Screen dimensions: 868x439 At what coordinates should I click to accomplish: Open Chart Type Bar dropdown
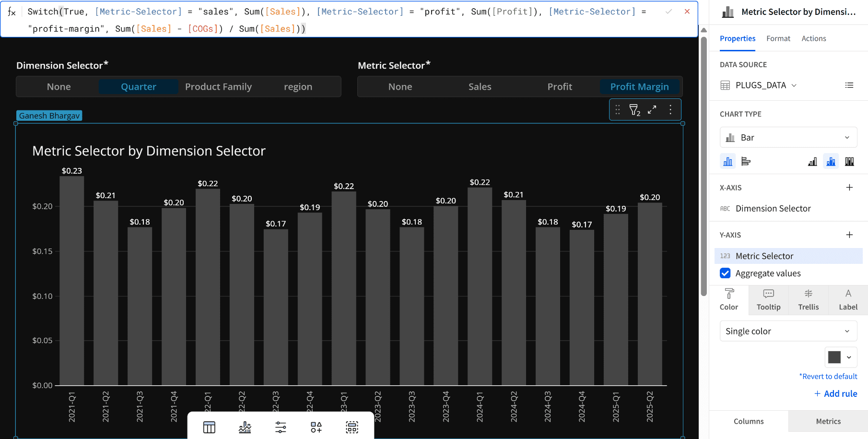coord(788,138)
